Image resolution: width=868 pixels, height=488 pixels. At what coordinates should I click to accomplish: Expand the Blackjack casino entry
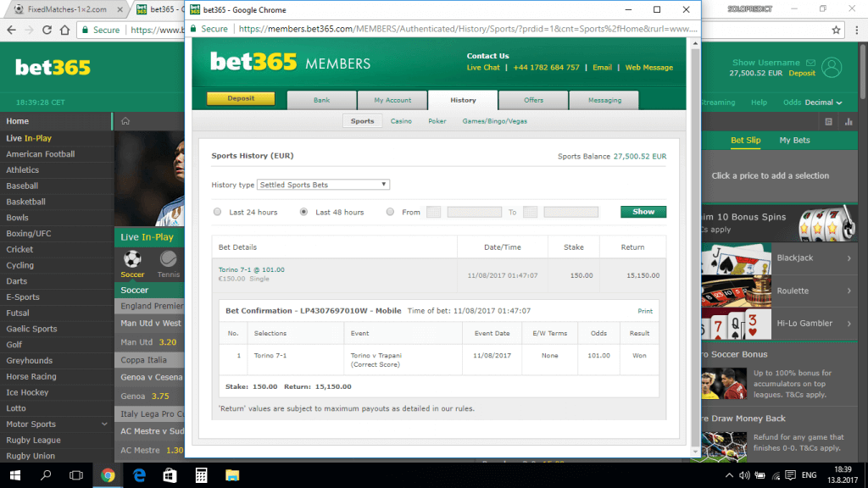849,258
